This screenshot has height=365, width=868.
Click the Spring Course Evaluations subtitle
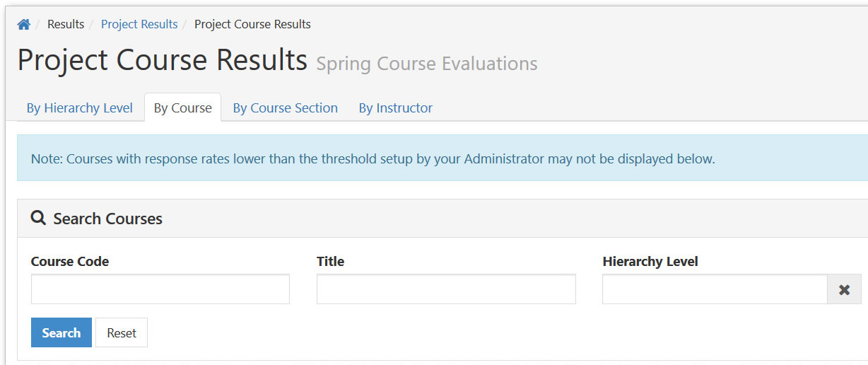coord(427,64)
